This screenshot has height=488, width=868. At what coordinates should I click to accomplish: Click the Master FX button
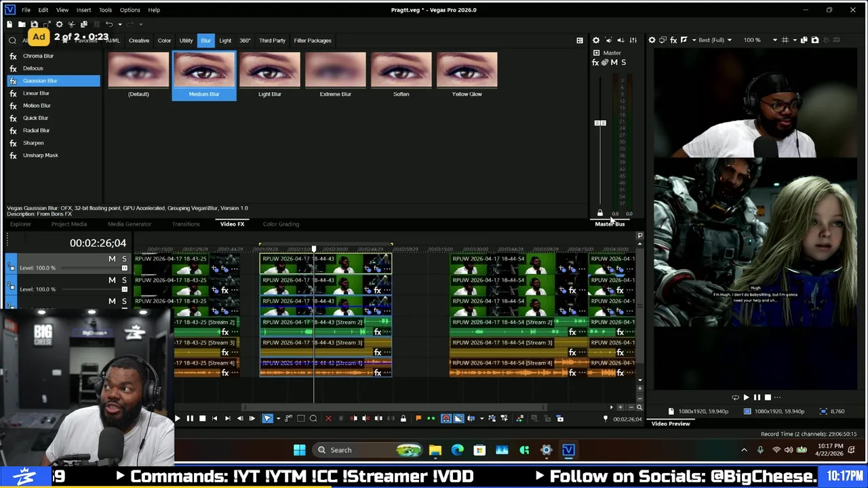coord(595,62)
